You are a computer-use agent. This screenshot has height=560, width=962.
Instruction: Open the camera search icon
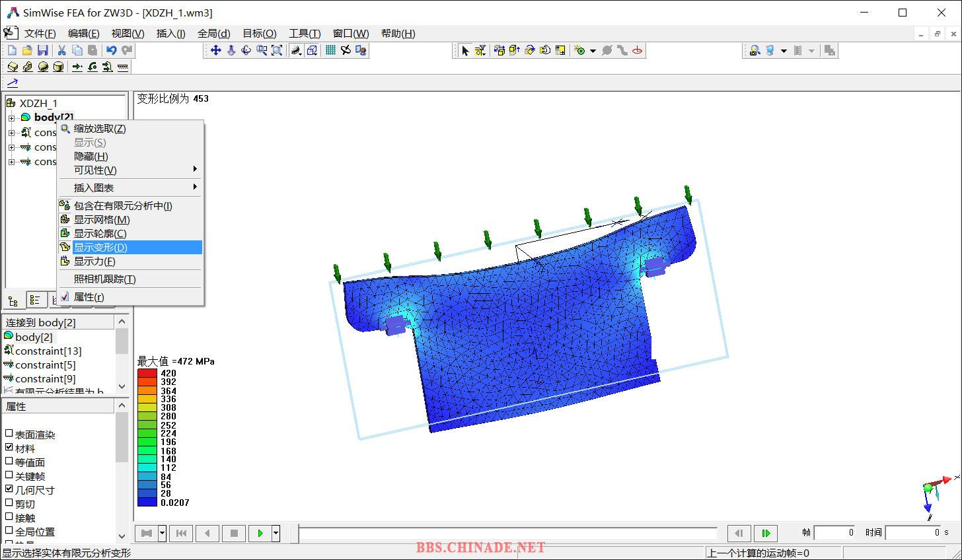click(755, 50)
